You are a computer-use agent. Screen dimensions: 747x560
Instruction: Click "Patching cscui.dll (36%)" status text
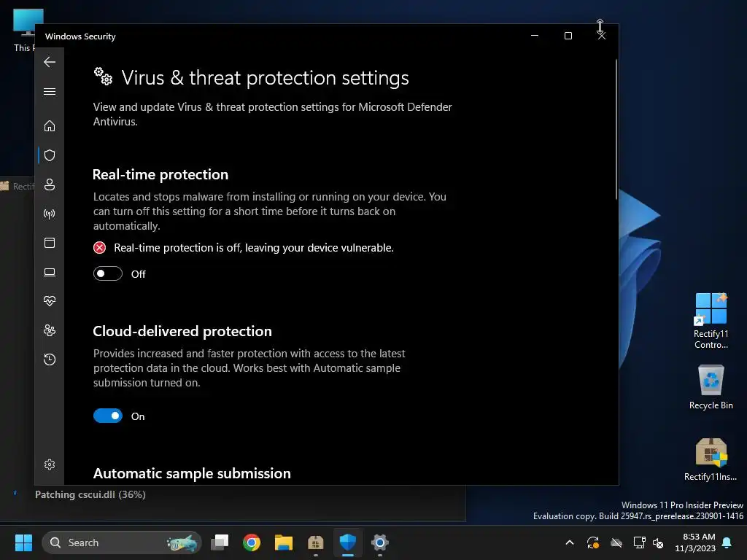90,495
